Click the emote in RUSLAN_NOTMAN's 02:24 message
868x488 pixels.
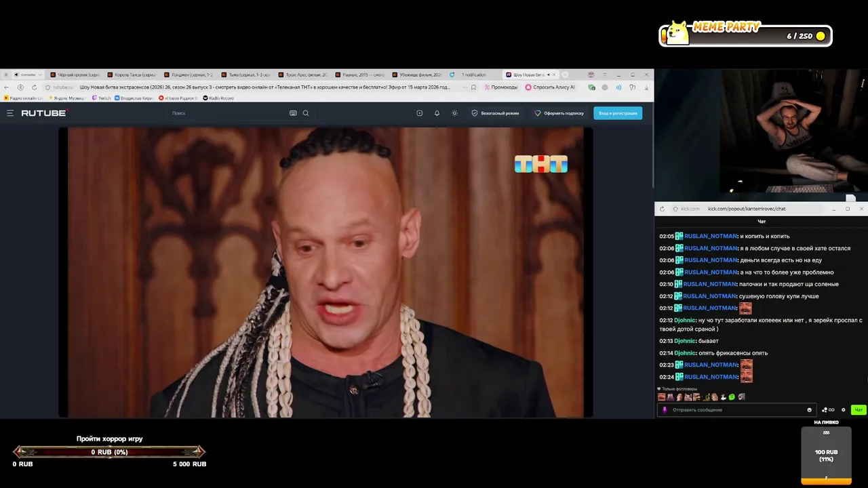pos(746,377)
